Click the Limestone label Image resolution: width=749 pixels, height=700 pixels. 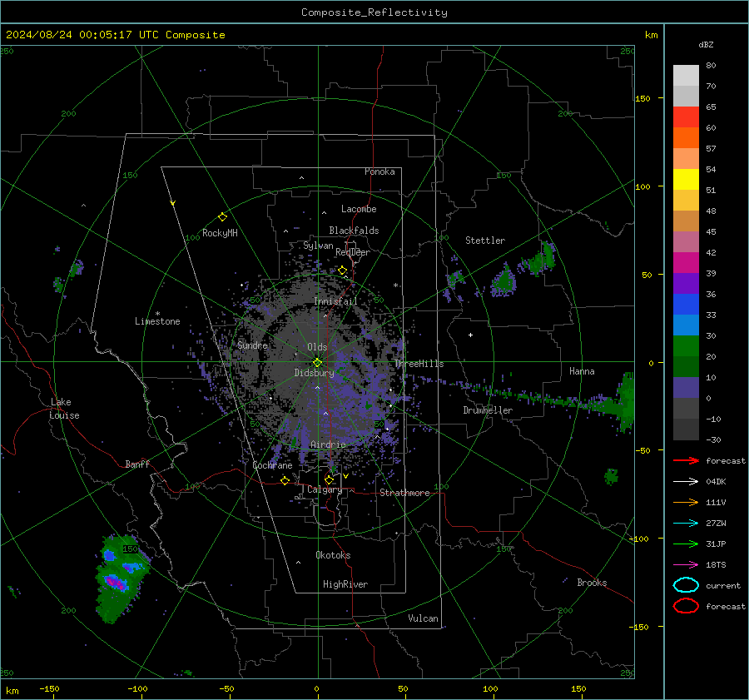click(x=157, y=321)
